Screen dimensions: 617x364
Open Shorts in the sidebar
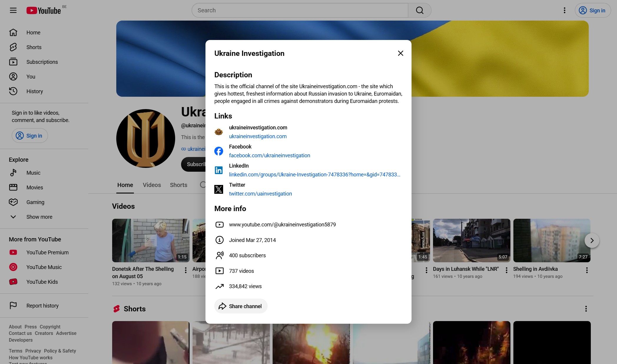44,47
